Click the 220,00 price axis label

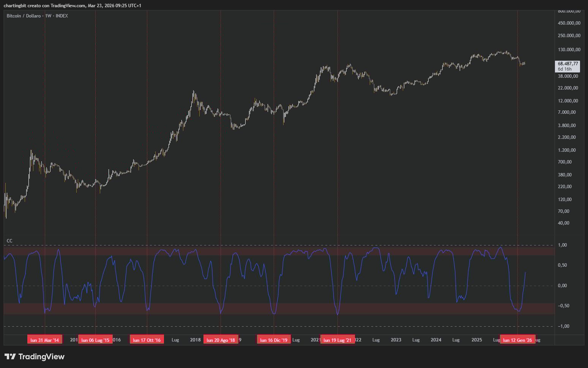coord(564,187)
